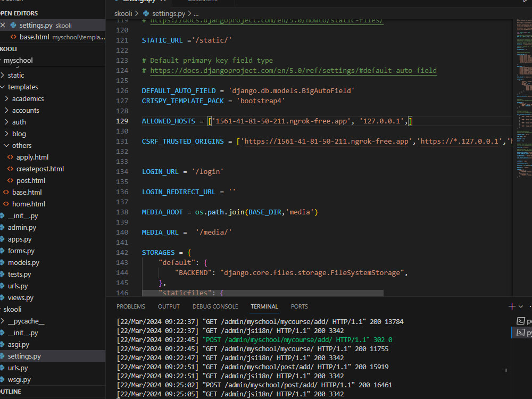
Task: Open the Debug Console tab
Action: pyautogui.click(x=215, y=306)
